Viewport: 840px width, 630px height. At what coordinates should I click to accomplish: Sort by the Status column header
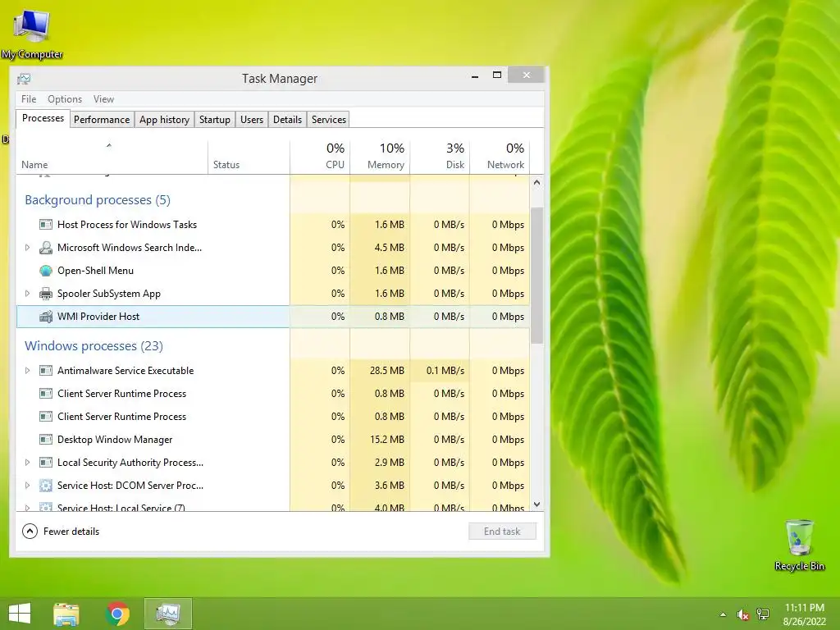(249, 157)
